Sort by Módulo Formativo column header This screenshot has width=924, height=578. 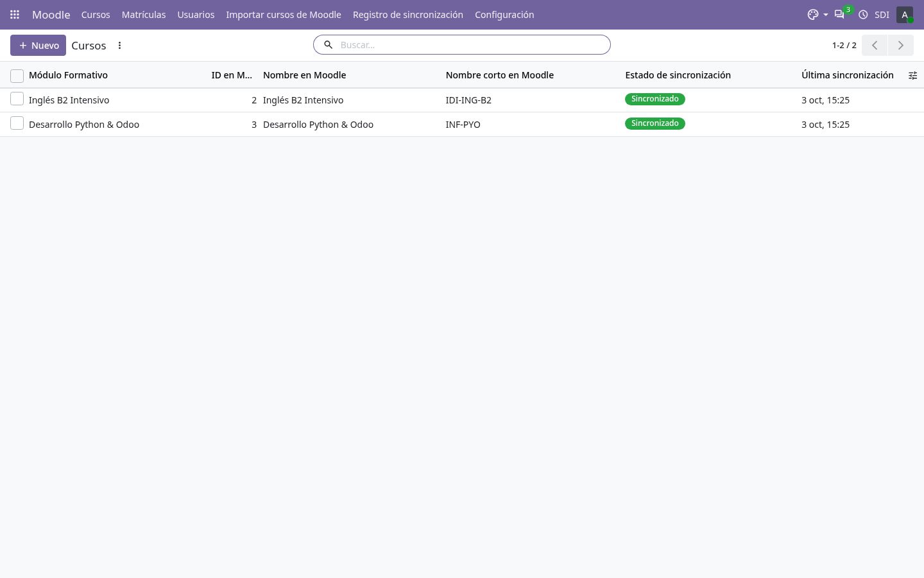point(68,75)
